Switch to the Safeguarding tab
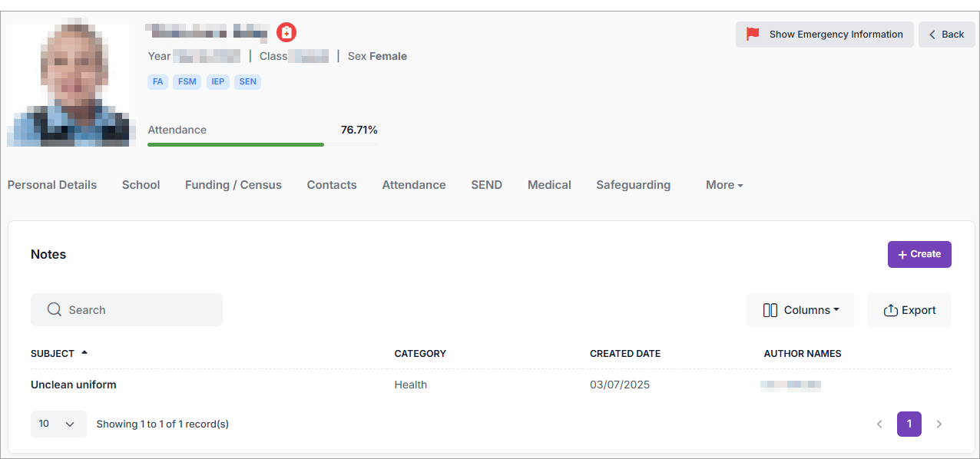Viewport: 980px width, 459px height. [633, 185]
